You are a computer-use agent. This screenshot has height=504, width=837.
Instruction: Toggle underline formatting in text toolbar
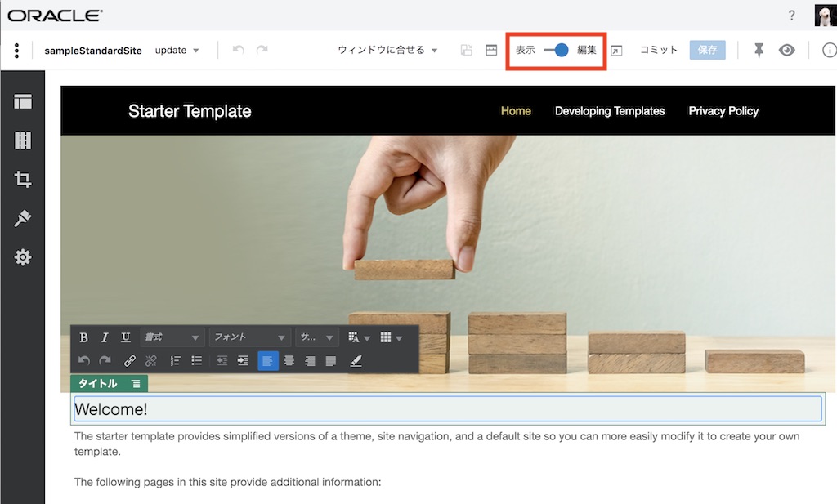pos(125,337)
